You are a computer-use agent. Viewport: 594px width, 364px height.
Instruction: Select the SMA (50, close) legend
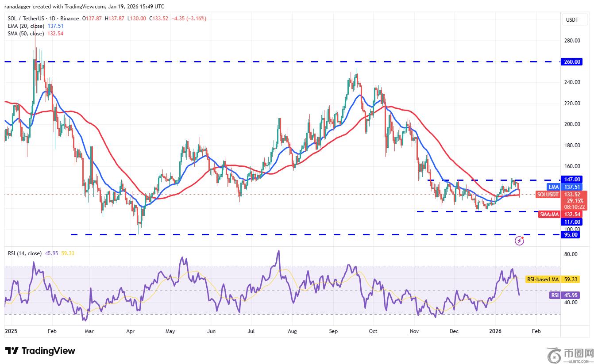click(26, 34)
